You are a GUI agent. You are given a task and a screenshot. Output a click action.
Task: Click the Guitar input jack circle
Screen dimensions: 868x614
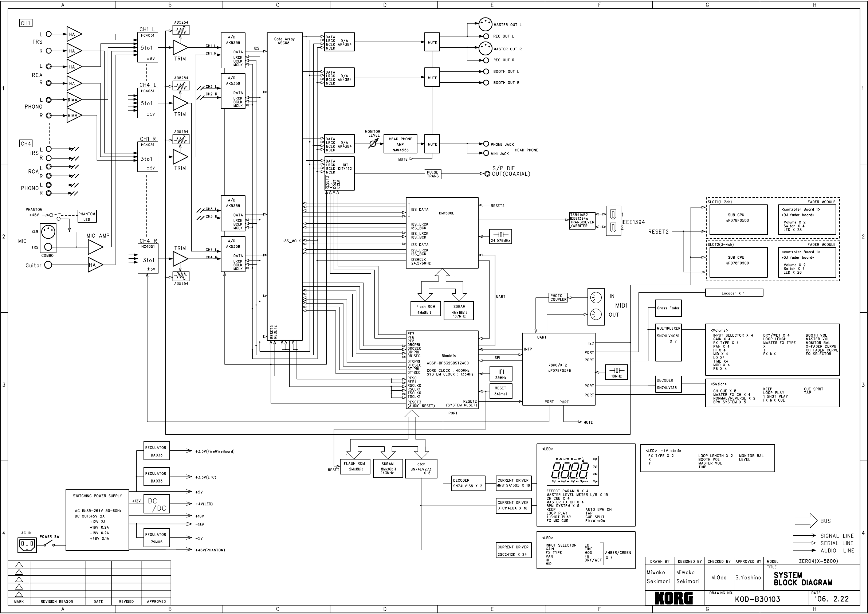48,265
